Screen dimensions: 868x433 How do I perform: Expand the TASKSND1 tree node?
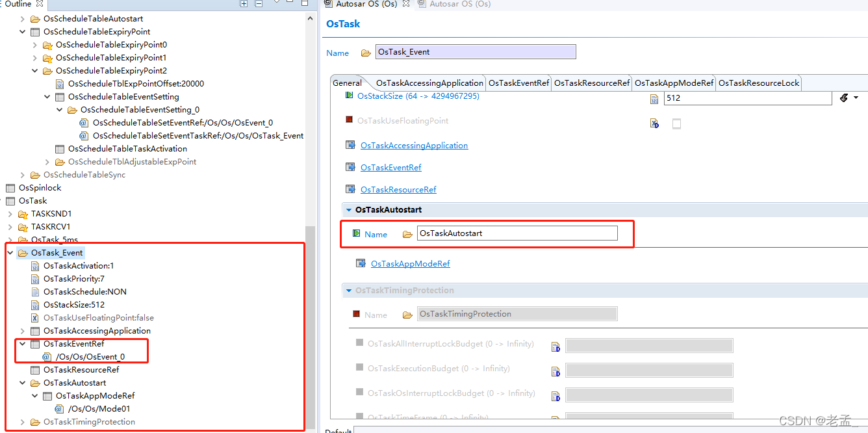click(10, 214)
